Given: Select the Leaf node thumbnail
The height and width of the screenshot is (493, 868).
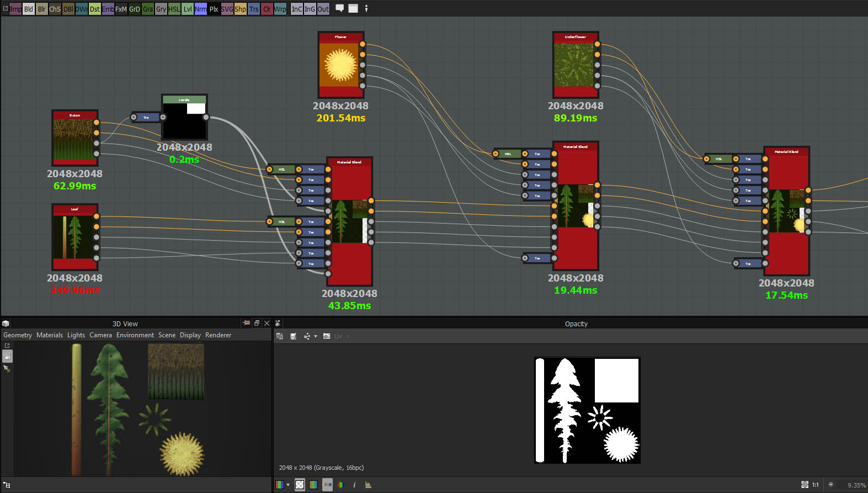Looking at the screenshot, I should (x=74, y=237).
